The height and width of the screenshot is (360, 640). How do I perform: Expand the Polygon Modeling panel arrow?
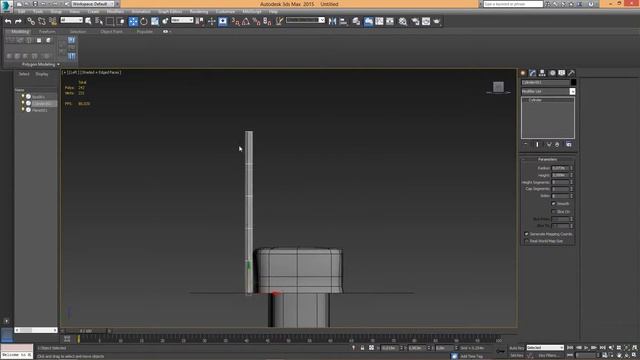[x=58, y=64]
